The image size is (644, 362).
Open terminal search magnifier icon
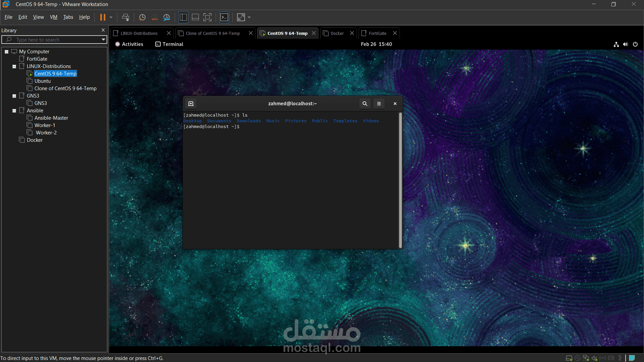[x=365, y=104]
